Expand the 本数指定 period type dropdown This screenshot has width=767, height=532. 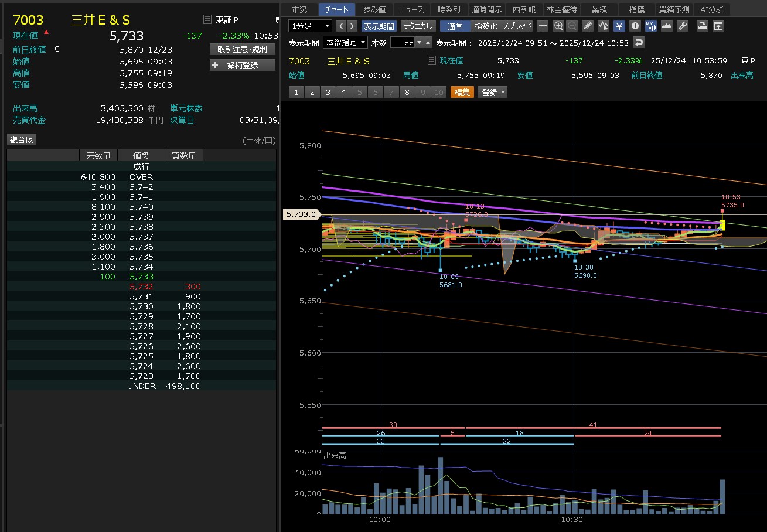346,42
